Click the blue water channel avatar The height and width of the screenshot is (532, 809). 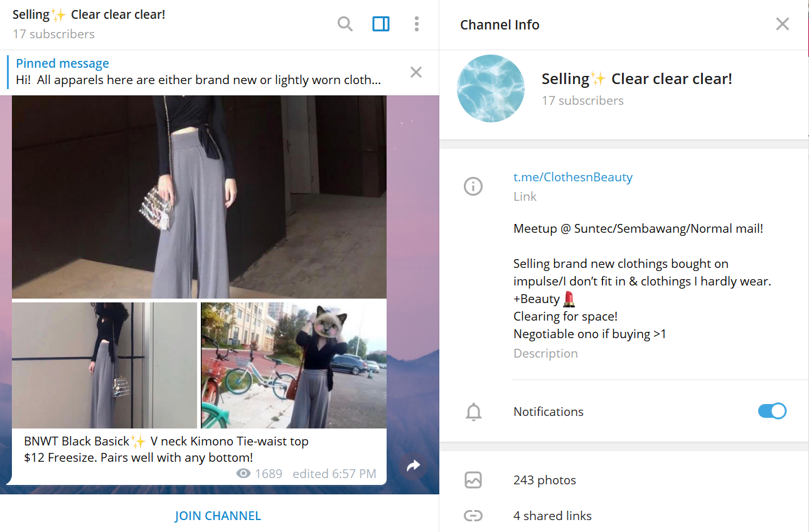pyautogui.click(x=490, y=88)
